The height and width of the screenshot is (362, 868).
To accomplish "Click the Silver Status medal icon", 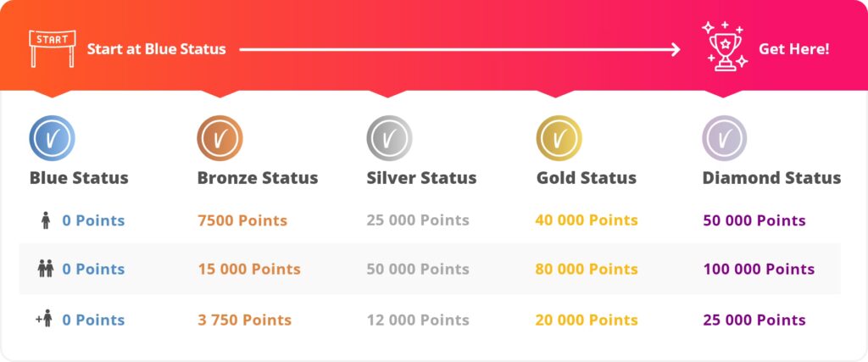I will (389, 137).
